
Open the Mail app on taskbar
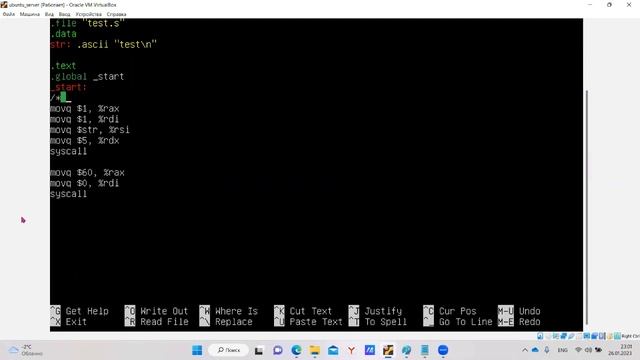click(333, 350)
